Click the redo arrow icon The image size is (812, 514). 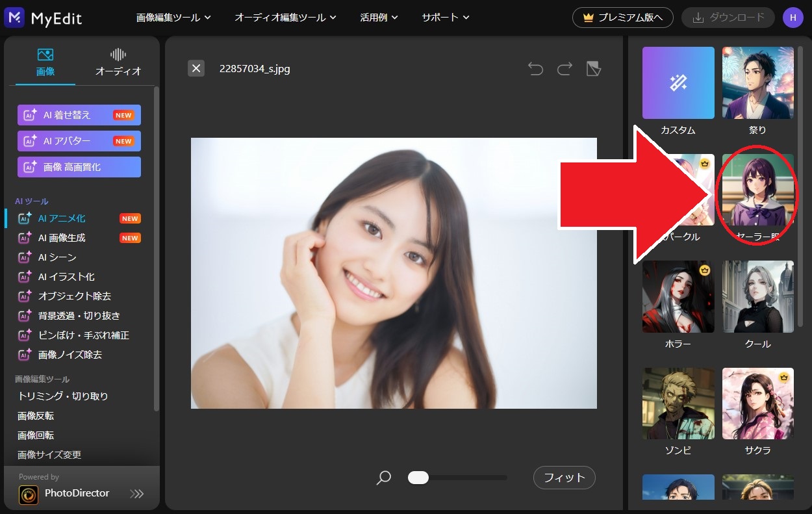click(565, 69)
